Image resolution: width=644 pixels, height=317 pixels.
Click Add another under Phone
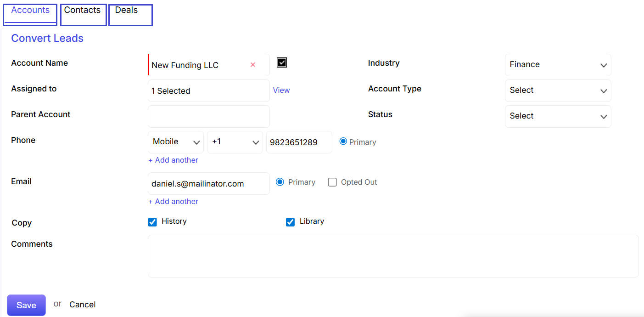(173, 160)
